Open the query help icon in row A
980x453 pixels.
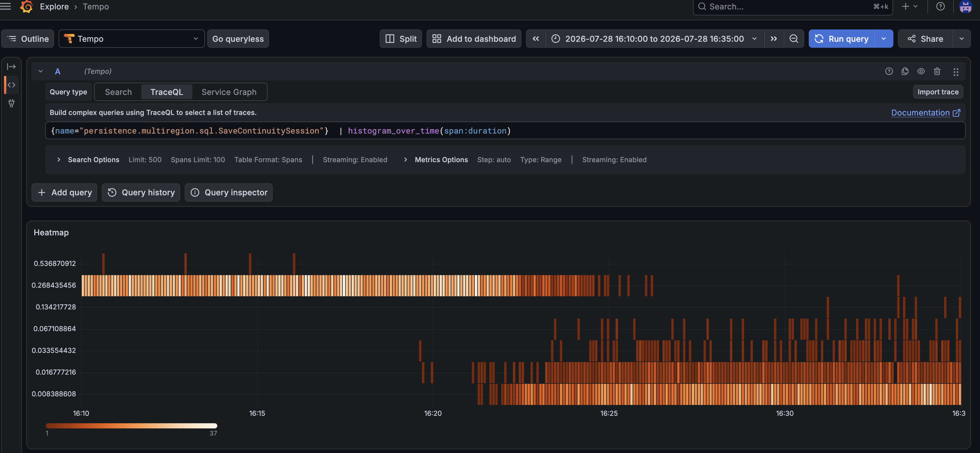tap(889, 71)
